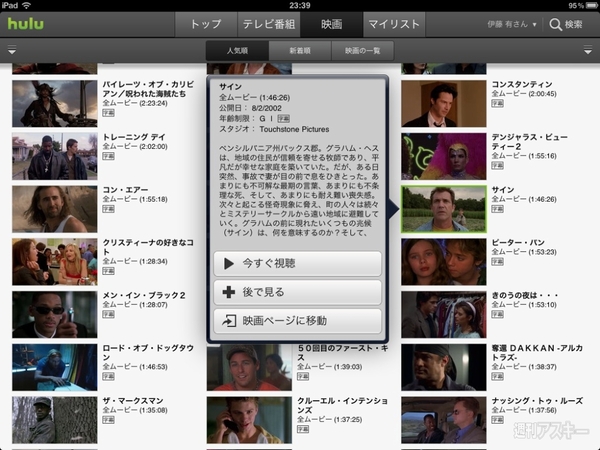Click the play triangle icon in popup

pyautogui.click(x=228, y=263)
